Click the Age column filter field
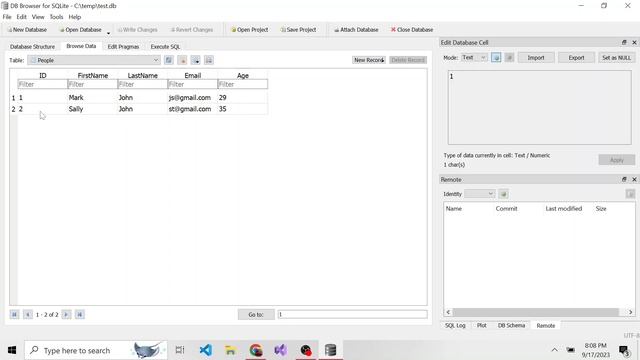The height and width of the screenshot is (360, 640). (x=243, y=84)
